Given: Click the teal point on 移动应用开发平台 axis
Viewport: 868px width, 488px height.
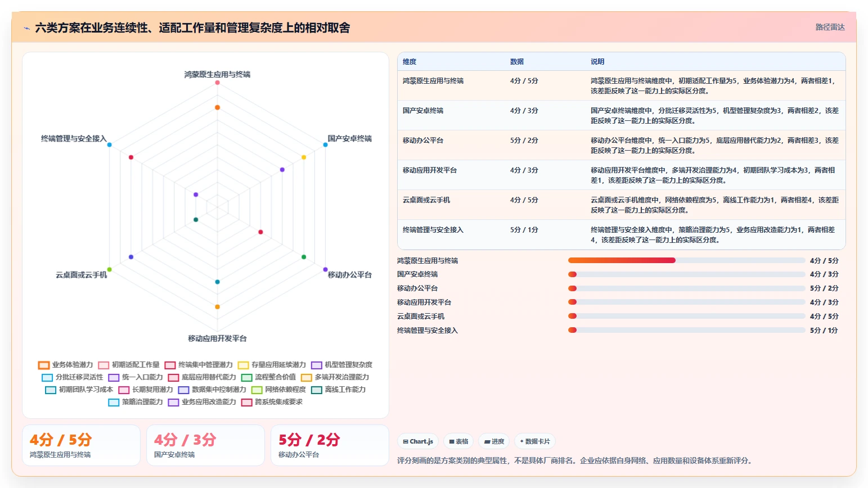Looking at the screenshot, I should coord(217,282).
